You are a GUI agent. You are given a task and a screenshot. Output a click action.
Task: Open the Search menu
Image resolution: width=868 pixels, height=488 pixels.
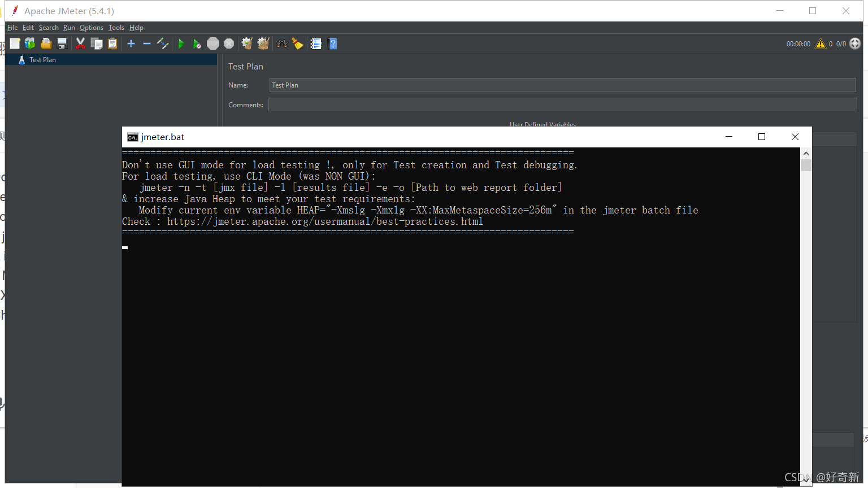coord(49,28)
